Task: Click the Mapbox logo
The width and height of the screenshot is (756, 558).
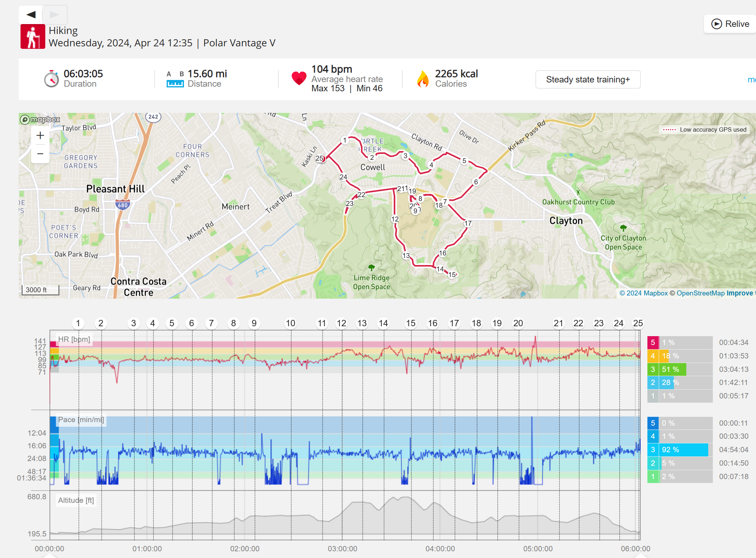Action: [40, 119]
